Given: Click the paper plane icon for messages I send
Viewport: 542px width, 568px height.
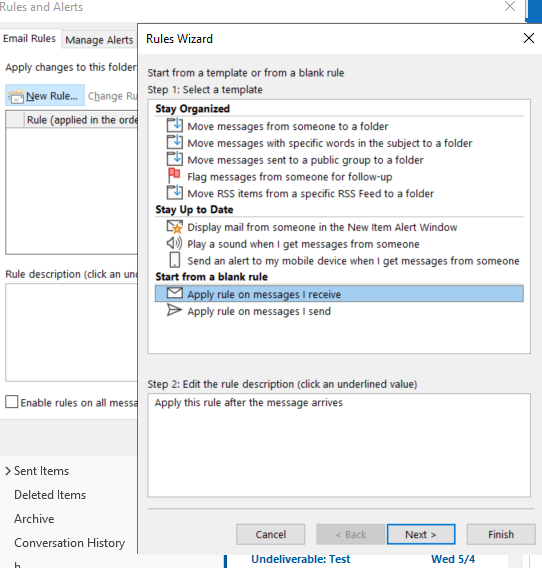Looking at the screenshot, I should [x=174, y=310].
